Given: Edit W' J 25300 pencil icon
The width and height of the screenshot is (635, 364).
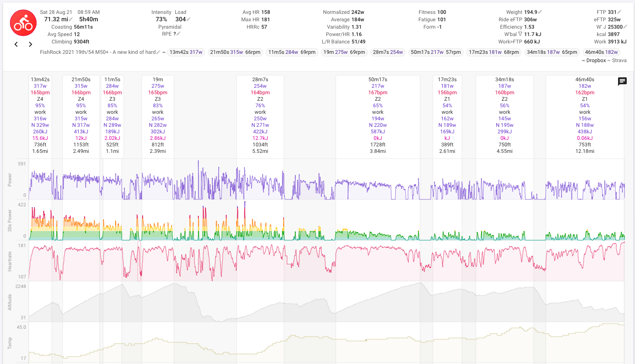Looking at the screenshot, I should tap(625, 27).
